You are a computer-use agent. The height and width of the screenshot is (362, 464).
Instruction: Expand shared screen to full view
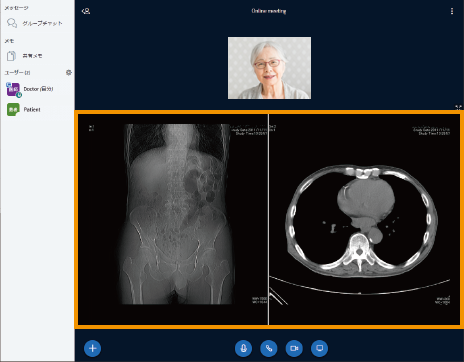[x=459, y=107]
